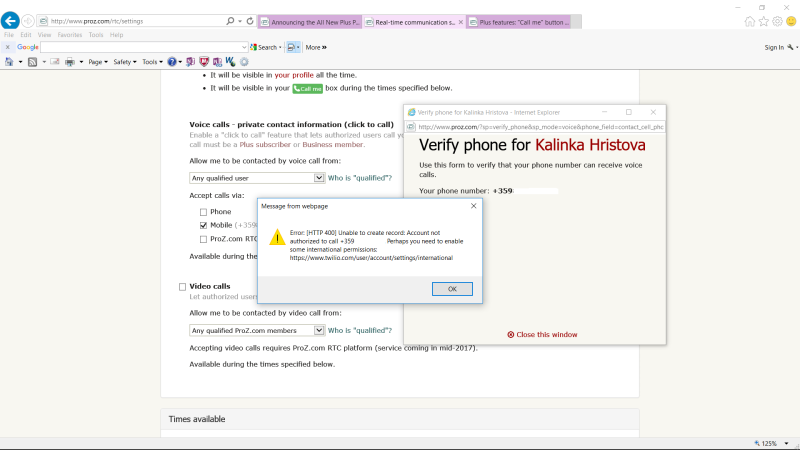Image resolution: width=800 pixels, height=450 pixels.
Task: Open the Plus subscriber link
Action: [x=265, y=144]
